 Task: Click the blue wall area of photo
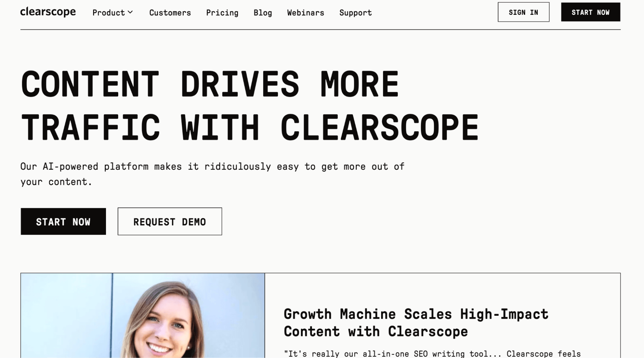(66, 315)
